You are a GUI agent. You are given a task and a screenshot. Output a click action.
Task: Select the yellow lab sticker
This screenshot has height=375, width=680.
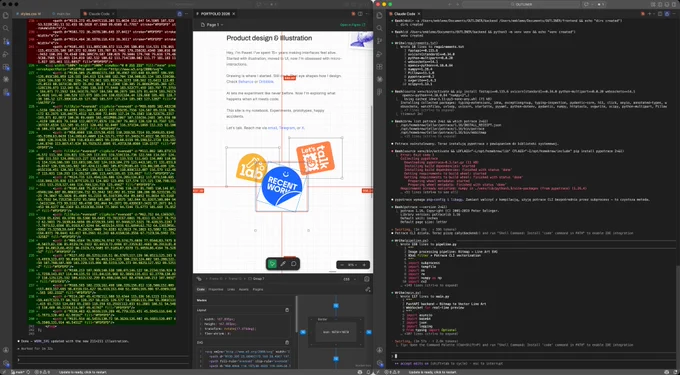[x=251, y=167]
